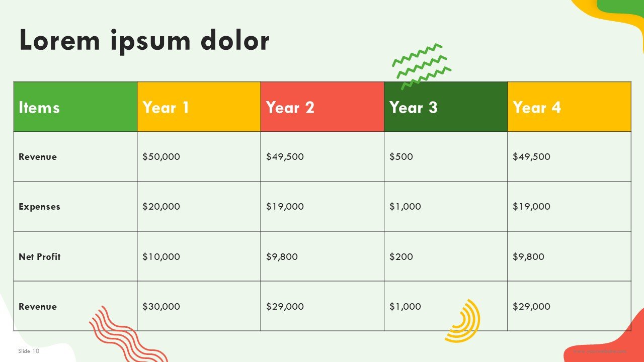Viewport: 644px width, 362px height.
Task: Click the Slide 10 number label
Action: (x=29, y=351)
